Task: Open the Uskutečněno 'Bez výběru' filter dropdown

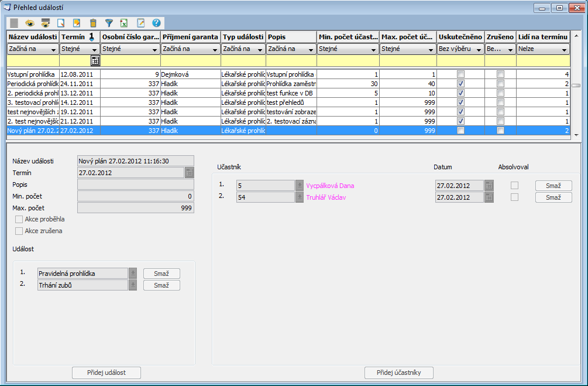Action: click(x=479, y=49)
